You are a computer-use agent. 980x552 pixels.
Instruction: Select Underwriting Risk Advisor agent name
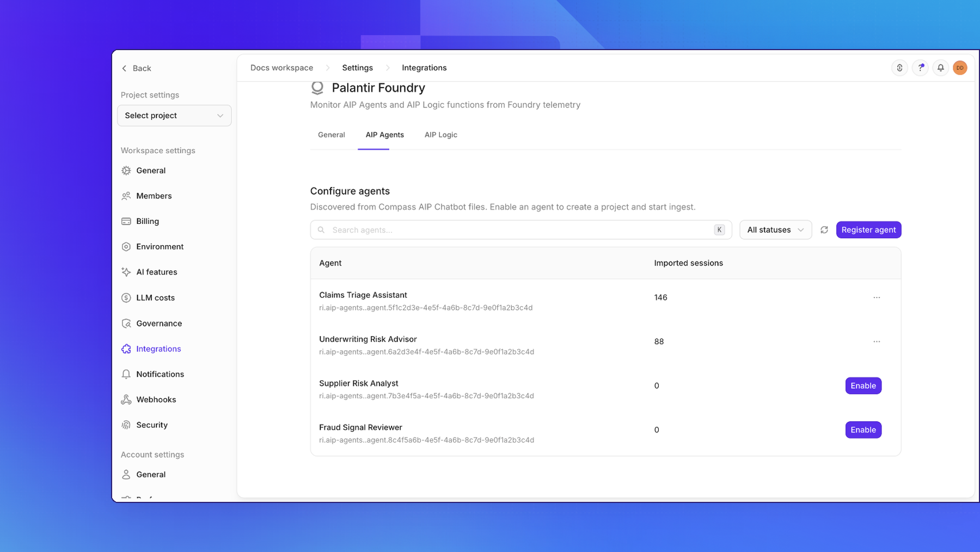tap(368, 339)
